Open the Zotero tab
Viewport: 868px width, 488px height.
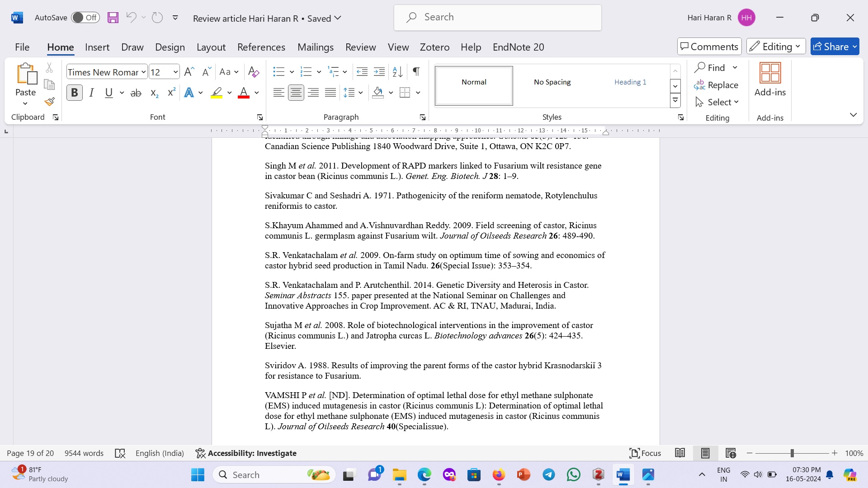click(434, 47)
